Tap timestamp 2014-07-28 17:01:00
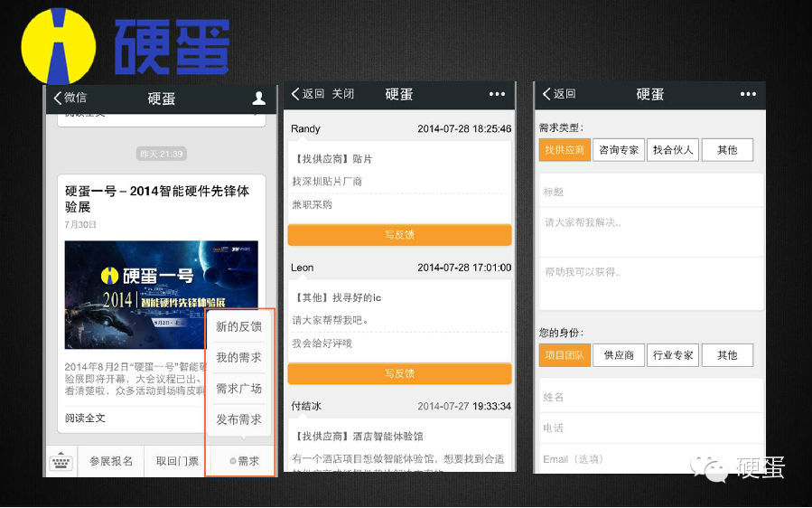Viewport: 812px width, 508px height. [464, 268]
